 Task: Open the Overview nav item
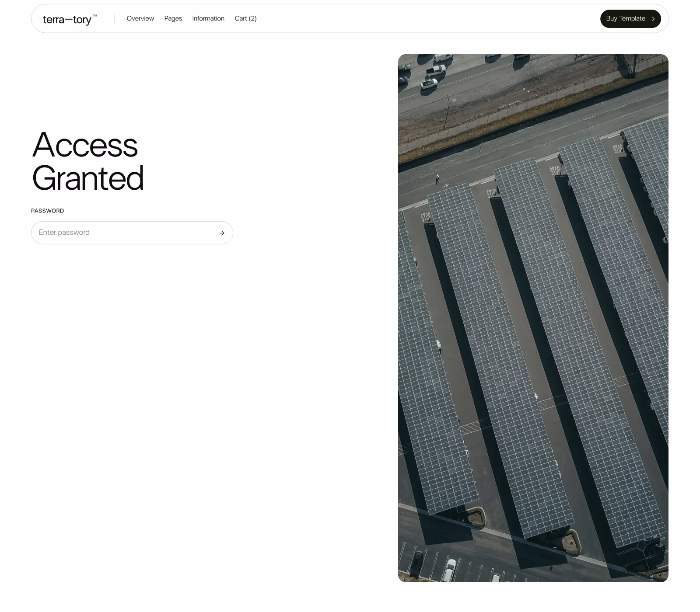140,18
